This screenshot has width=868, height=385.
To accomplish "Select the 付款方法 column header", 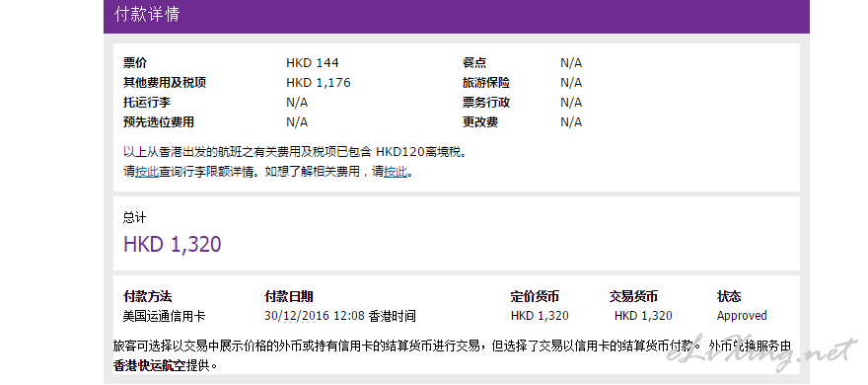I will (147, 296).
